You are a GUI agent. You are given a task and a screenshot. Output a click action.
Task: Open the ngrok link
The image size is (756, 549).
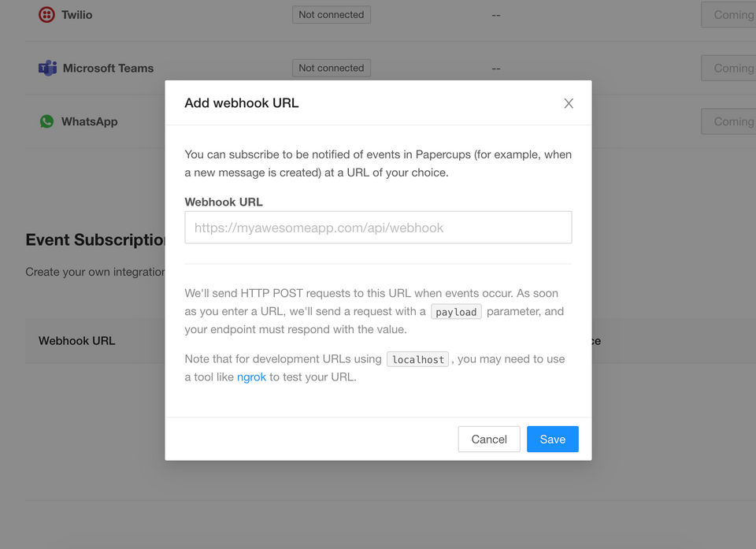point(251,377)
